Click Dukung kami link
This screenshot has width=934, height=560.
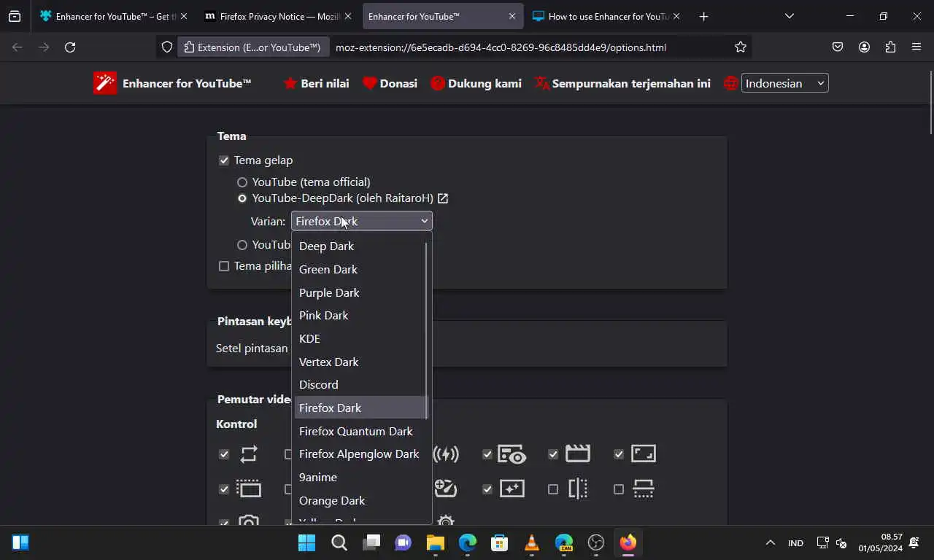click(476, 83)
